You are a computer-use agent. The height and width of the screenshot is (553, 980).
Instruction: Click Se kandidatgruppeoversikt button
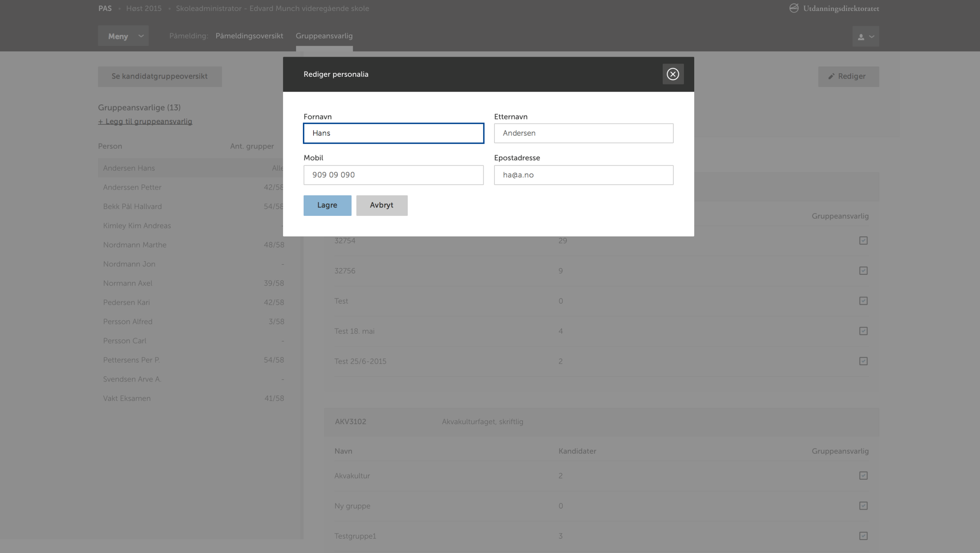pos(160,76)
